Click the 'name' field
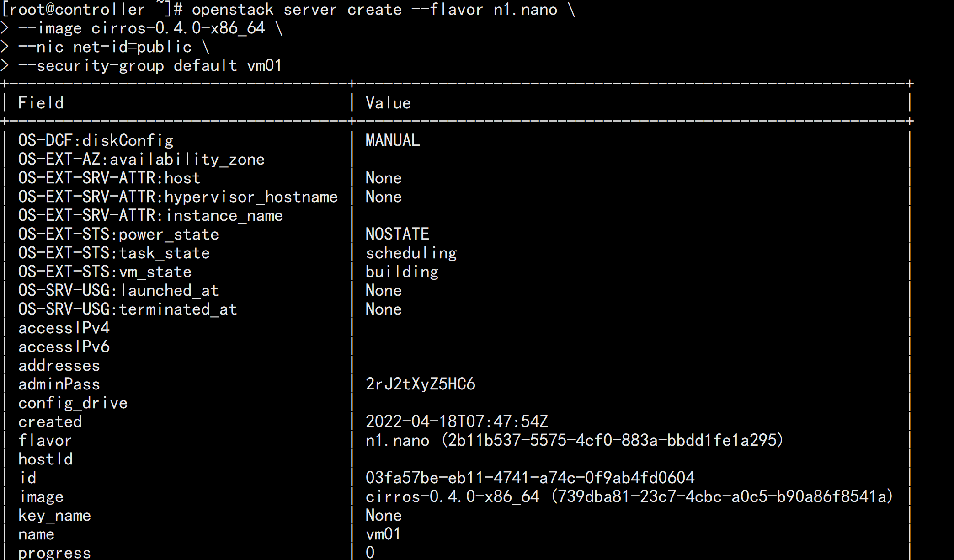 click(37, 534)
